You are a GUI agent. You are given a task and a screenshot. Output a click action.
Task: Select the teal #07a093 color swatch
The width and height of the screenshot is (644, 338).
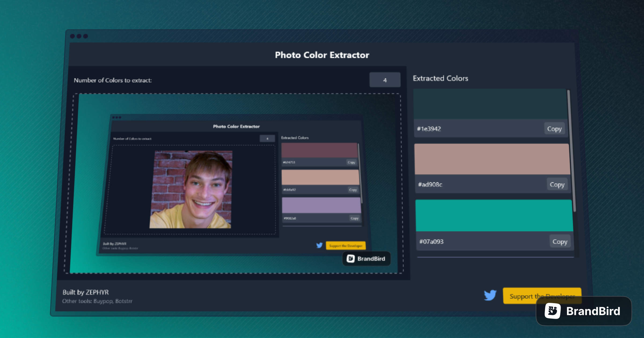pos(494,215)
